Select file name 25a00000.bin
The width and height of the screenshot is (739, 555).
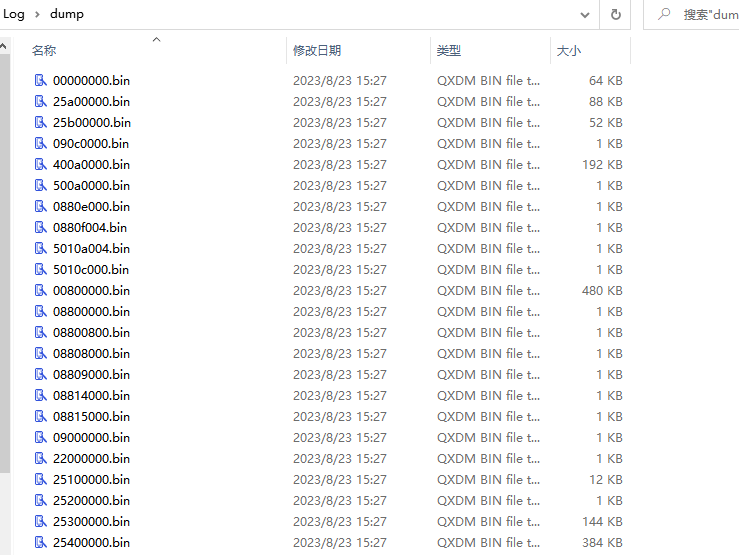(91, 102)
